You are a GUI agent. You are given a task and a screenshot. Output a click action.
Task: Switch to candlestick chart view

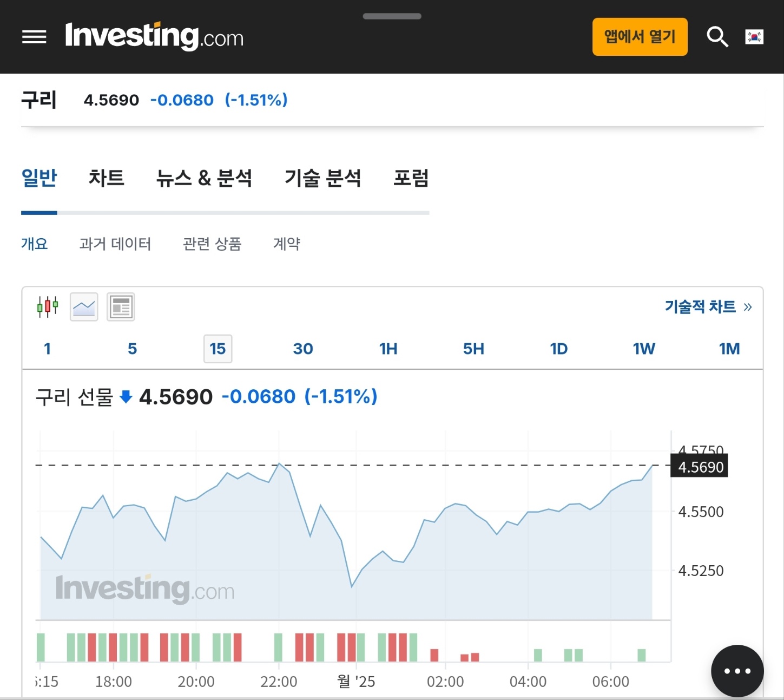pos(48,307)
